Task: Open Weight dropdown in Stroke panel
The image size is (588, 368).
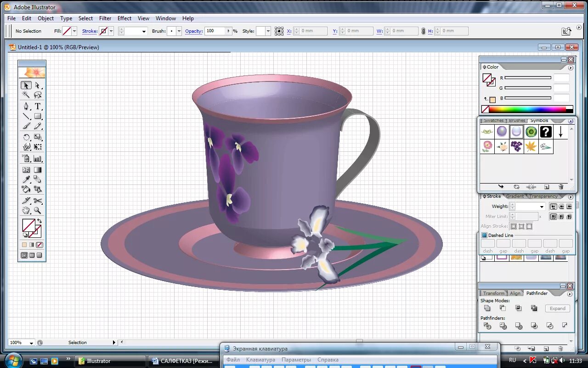Action: pyautogui.click(x=542, y=207)
